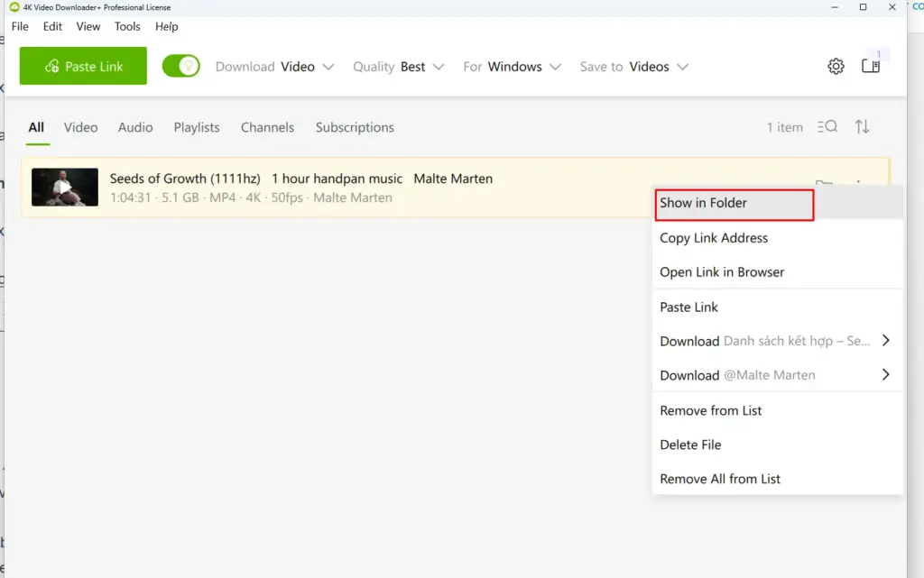This screenshot has height=578, width=924.
Task: Click the 1 item count label
Action: coord(785,127)
